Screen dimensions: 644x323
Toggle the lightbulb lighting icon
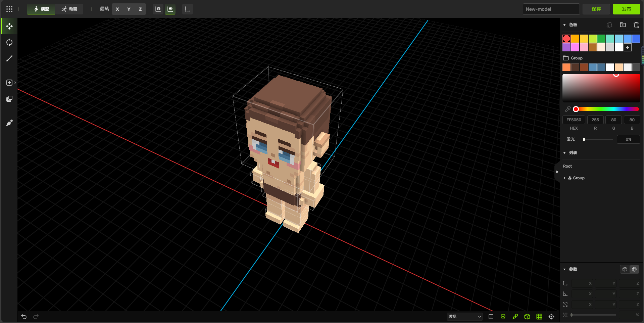[503, 317]
